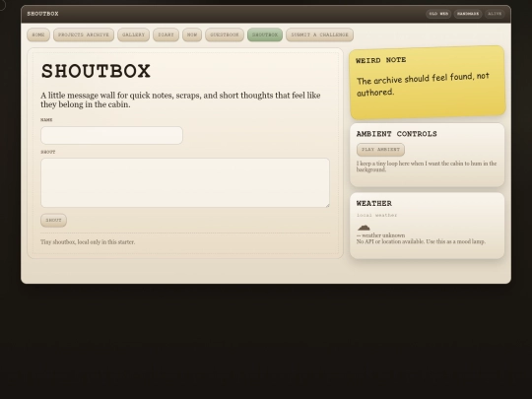Click the Handmade badge
The height and width of the screenshot is (399, 532).
tap(468, 14)
